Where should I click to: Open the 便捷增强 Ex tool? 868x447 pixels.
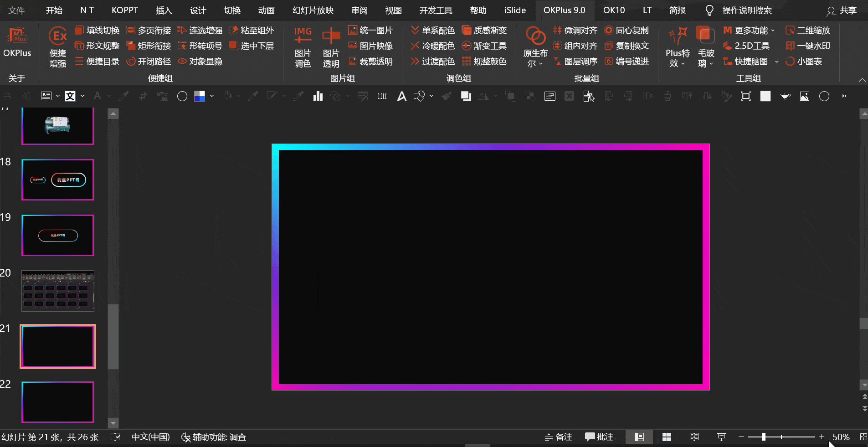pos(58,46)
